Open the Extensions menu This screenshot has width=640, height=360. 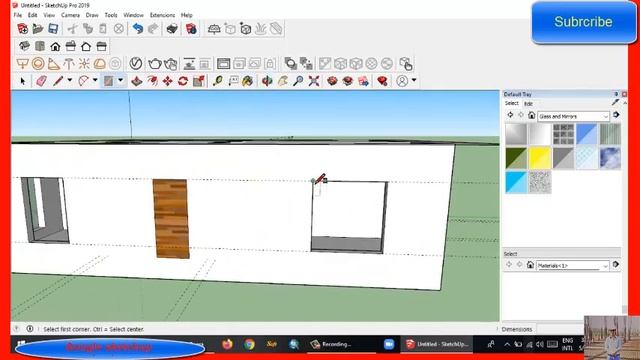162,15
